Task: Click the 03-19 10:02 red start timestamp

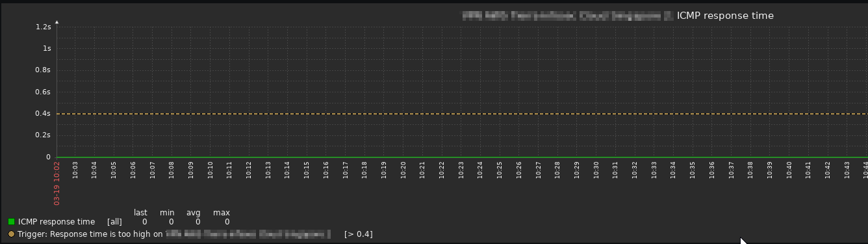Action: click(x=57, y=183)
